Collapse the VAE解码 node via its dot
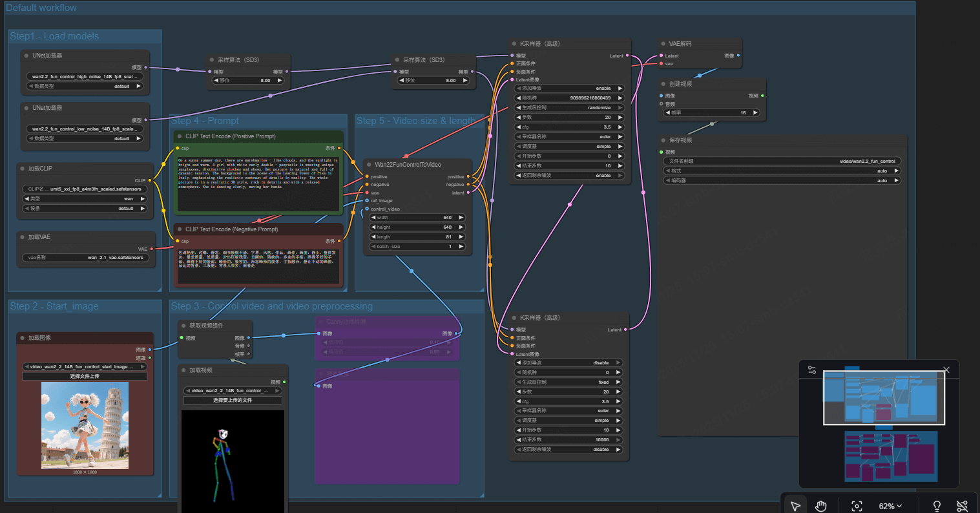Viewport: 980px width, 513px height. 663,44
